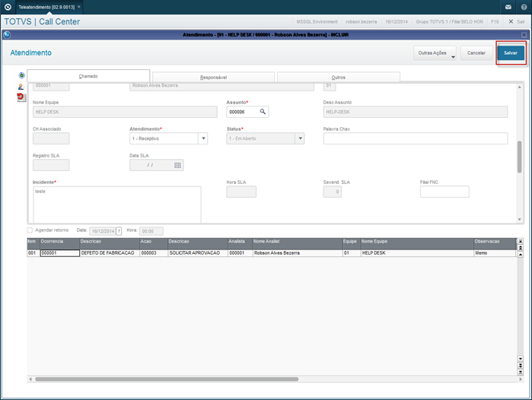
Task: Click the Palavra Chav input field
Action: click(416, 138)
